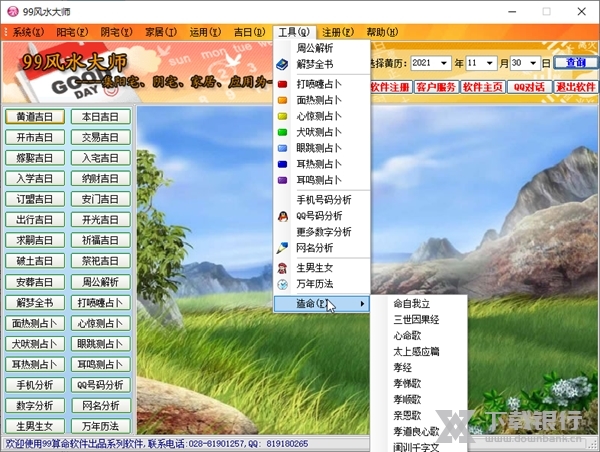Click the 嫁娶吉日 sidebar button
Image resolution: width=600 pixels, height=452 pixels.
click(35, 158)
